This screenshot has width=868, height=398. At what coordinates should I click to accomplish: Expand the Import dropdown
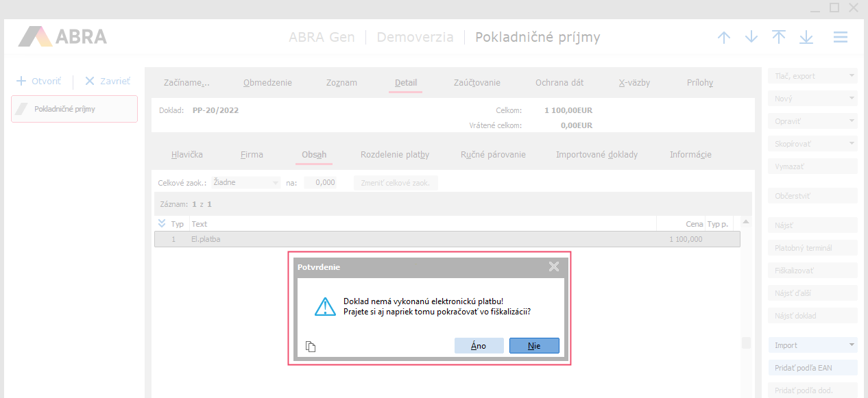pos(852,345)
